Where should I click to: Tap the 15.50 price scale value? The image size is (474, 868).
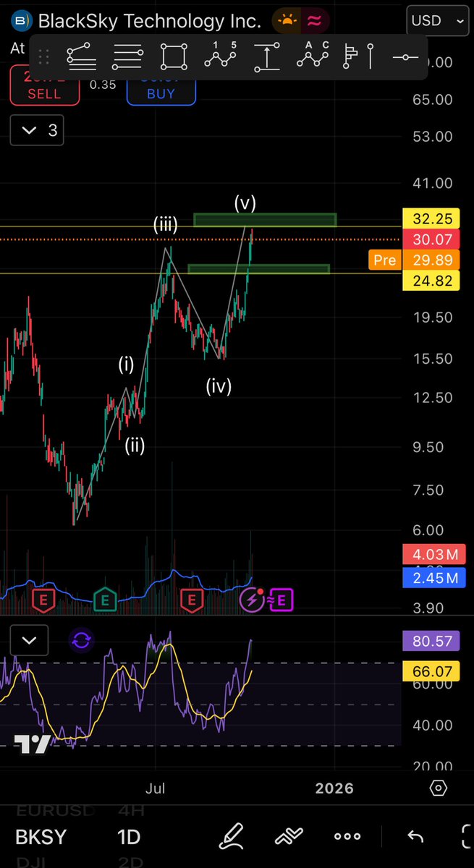click(432, 359)
